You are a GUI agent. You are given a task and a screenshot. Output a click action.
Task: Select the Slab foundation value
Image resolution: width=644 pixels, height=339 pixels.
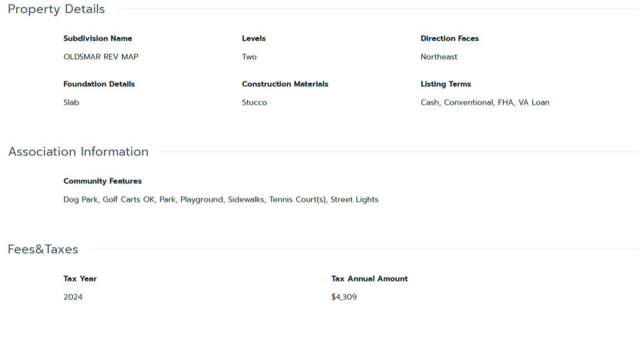click(71, 103)
